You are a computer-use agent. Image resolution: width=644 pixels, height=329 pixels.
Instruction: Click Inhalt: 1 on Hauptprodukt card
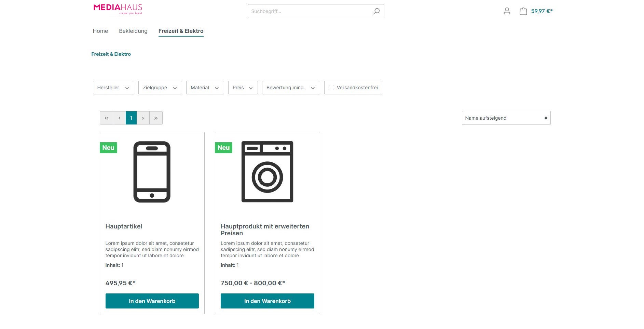pos(230,265)
